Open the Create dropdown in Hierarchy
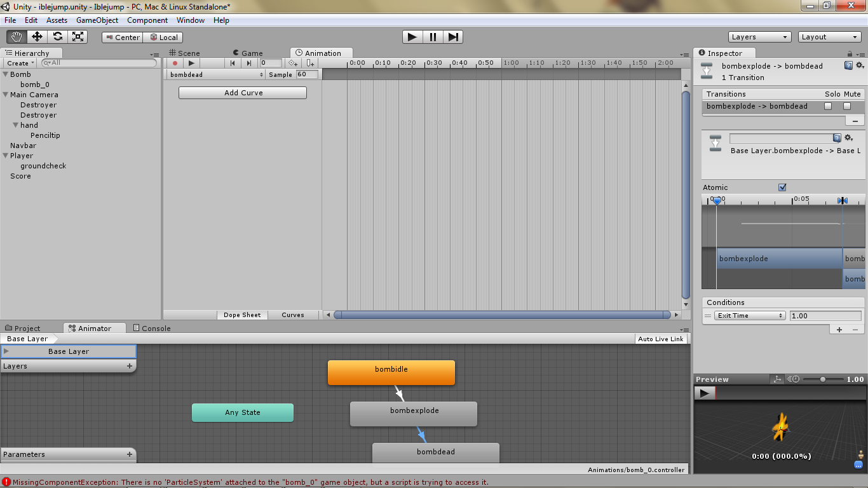Viewport: 868px width, 488px height. (20, 64)
